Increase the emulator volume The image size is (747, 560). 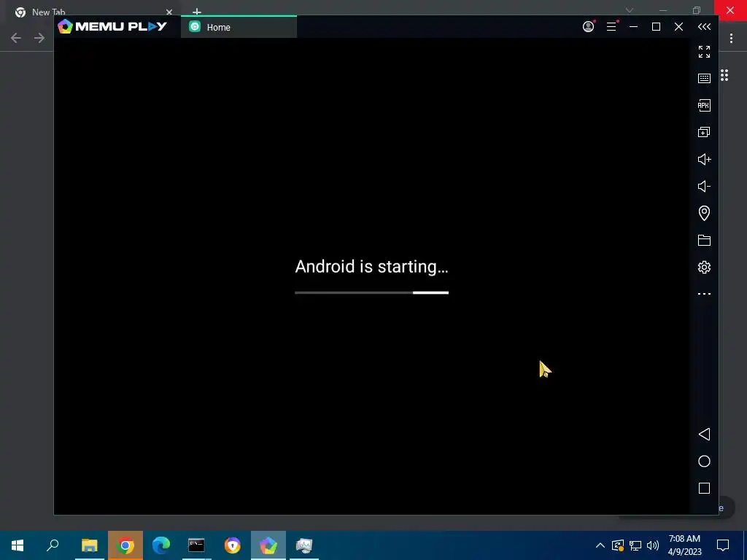click(x=704, y=159)
